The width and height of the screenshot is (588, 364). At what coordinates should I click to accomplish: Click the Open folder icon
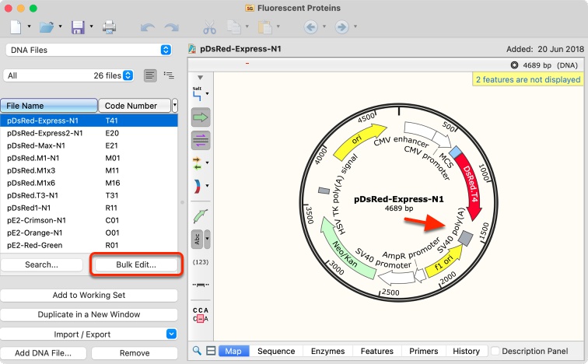coord(47,27)
